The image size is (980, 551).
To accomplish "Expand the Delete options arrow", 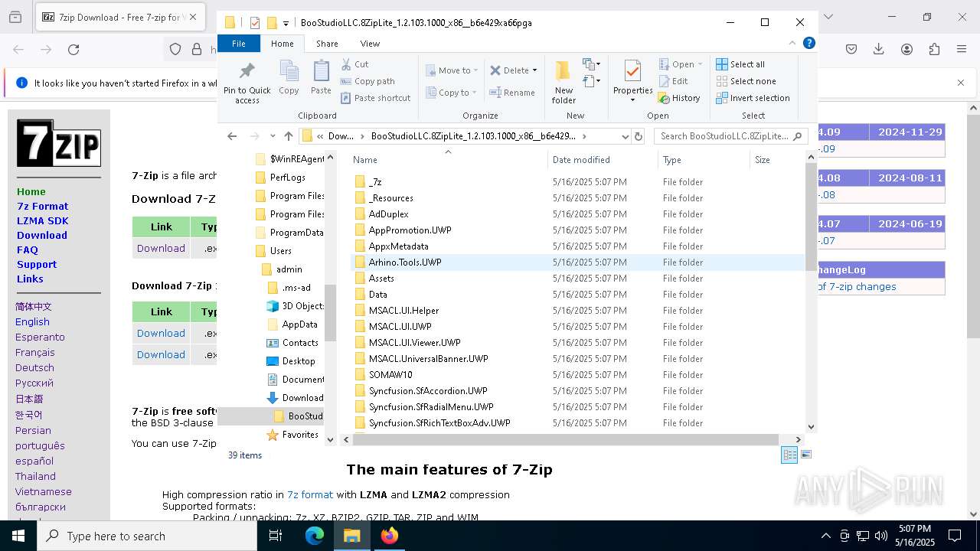I will click(x=534, y=70).
